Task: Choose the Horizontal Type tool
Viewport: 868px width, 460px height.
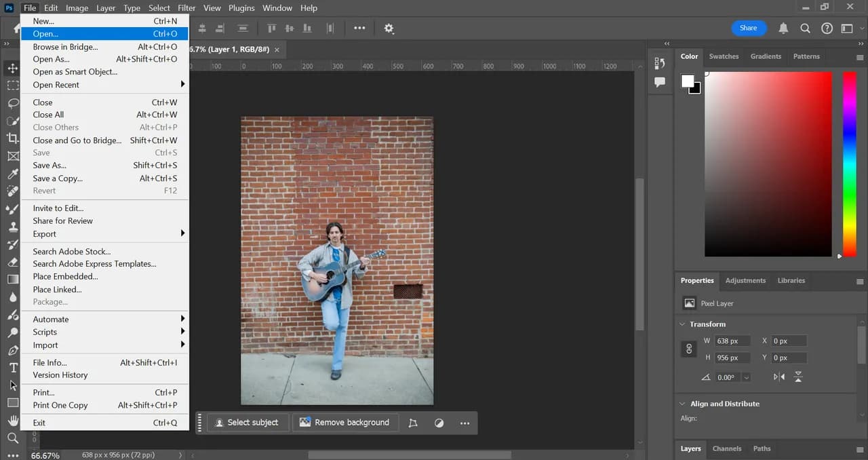Action: (x=13, y=368)
